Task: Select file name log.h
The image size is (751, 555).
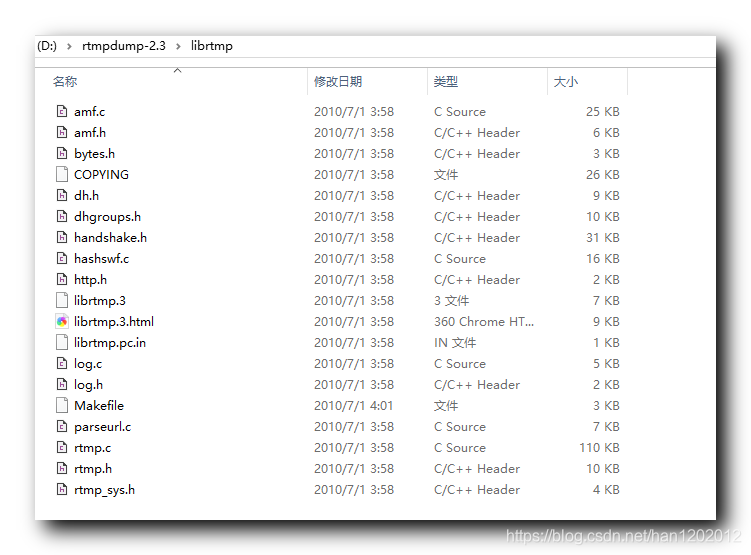Action: point(89,385)
